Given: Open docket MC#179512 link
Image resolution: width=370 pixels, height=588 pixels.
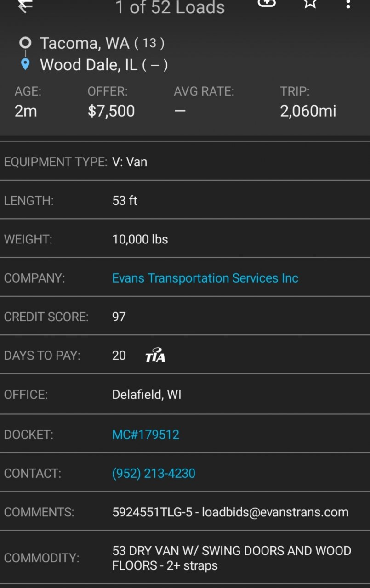Looking at the screenshot, I should click(x=146, y=435).
